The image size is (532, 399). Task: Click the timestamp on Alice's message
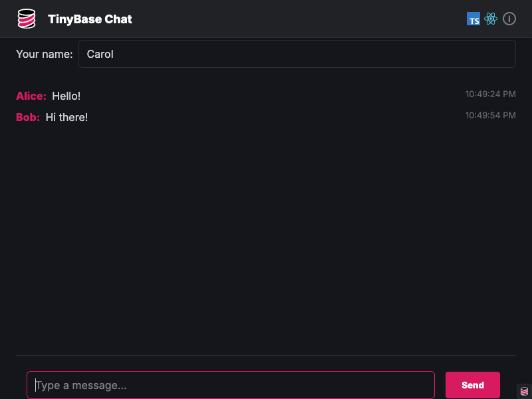[x=491, y=94]
